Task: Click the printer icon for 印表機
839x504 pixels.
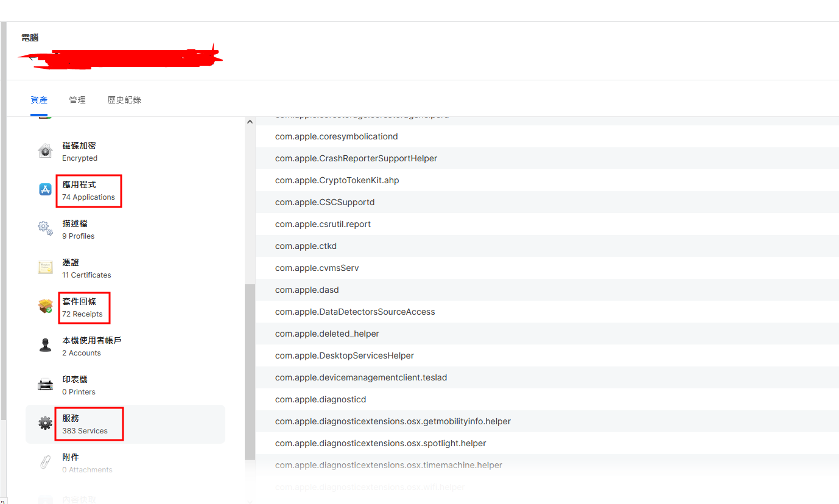Action: [45, 385]
